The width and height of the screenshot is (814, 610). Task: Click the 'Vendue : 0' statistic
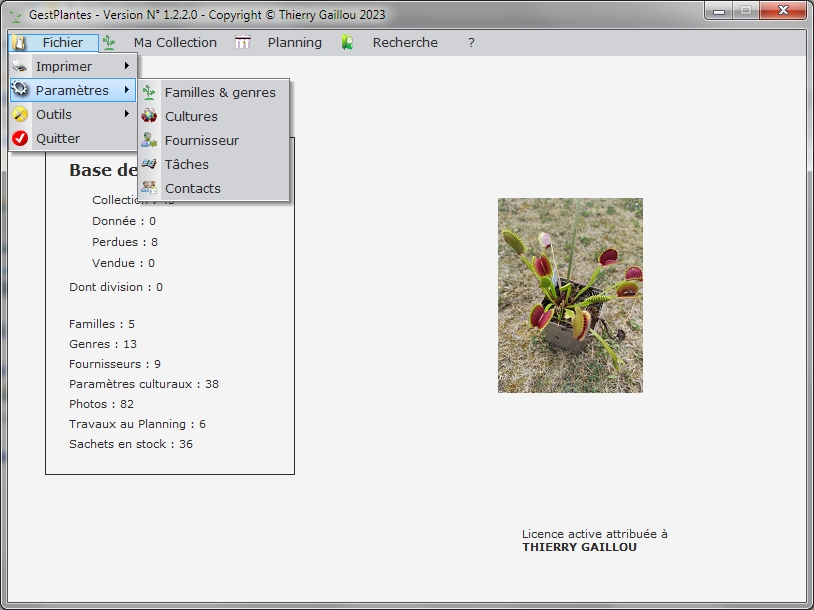click(x=123, y=263)
